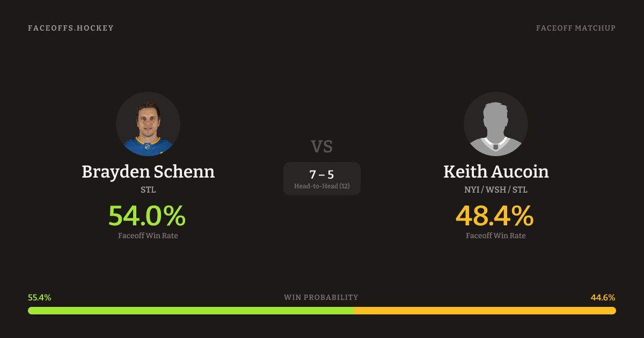Select the Faceoff Matchup header label
This screenshot has height=338, width=644.
click(x=576, y=28)
